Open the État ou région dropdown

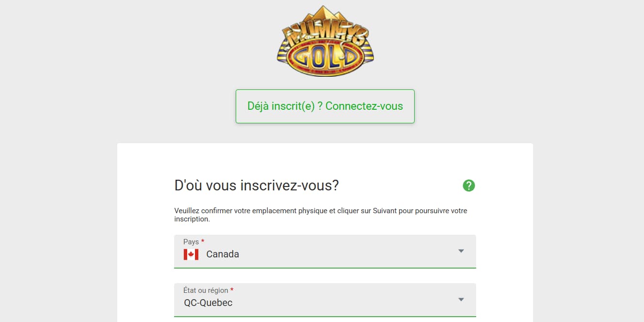(325, 300)
